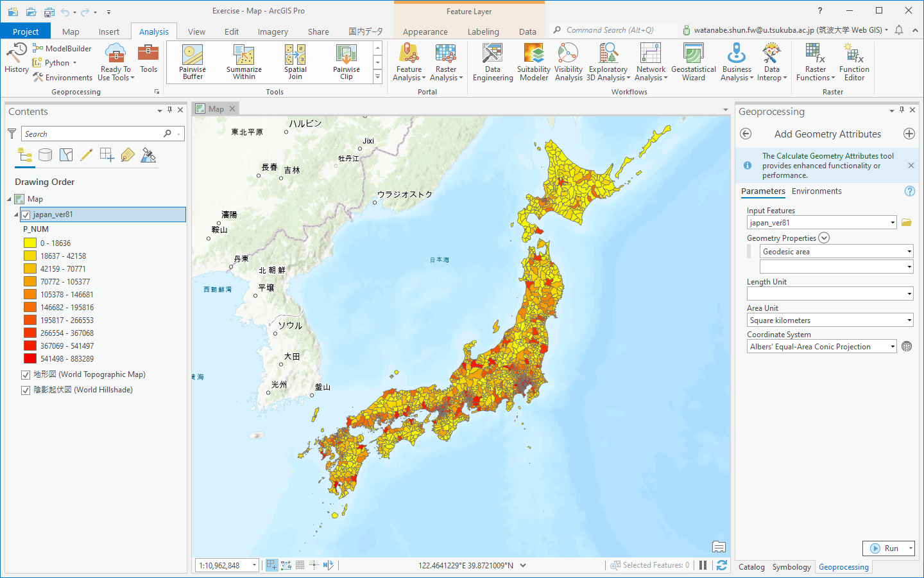The height and width of the screenshot is (578, 924).
Task: Open notifications bell
Action: pos(899,30)
